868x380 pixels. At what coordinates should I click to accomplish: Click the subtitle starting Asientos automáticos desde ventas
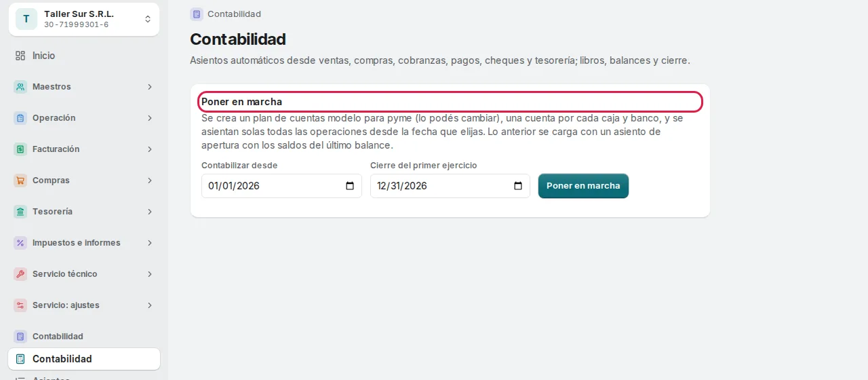440,60
